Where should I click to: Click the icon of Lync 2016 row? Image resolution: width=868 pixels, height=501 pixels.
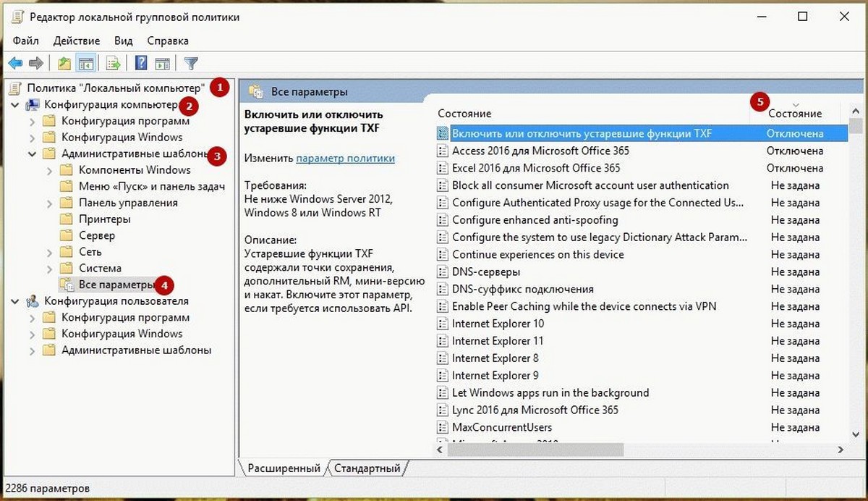[x=443, y=410]
